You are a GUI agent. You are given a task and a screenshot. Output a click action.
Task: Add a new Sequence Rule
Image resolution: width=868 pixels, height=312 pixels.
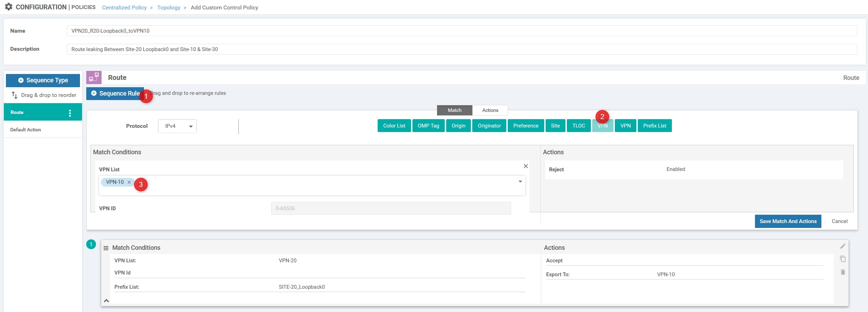115,93
